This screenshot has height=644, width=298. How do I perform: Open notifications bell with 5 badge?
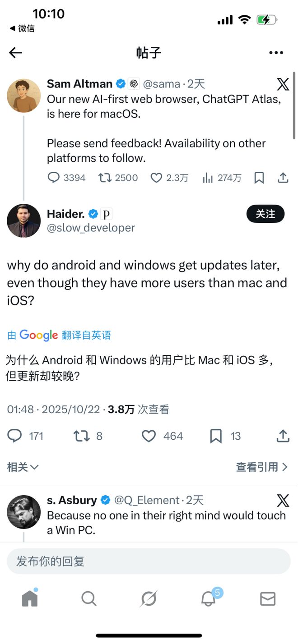pos(209,598)
